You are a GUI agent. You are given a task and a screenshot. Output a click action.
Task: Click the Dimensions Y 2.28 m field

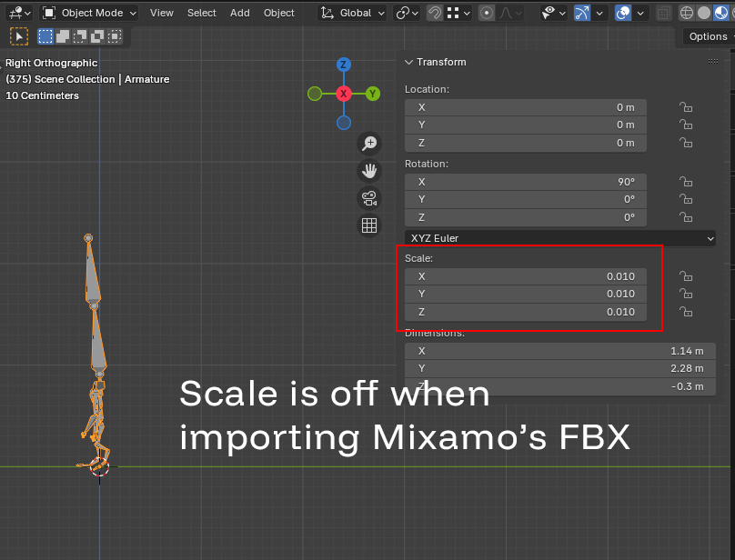[x=560, y=368]
